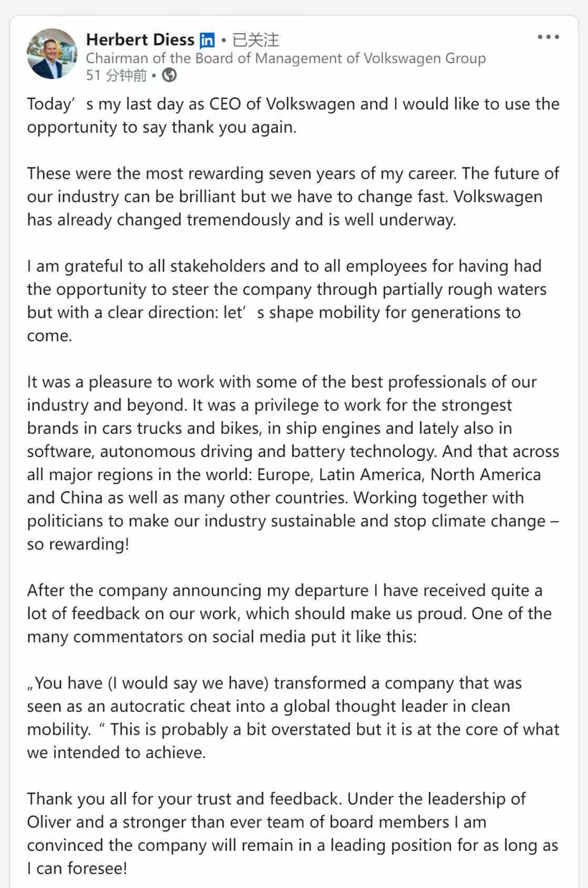
Task: Click the blue LinkedIn badge icon
Action: [207, 40]
